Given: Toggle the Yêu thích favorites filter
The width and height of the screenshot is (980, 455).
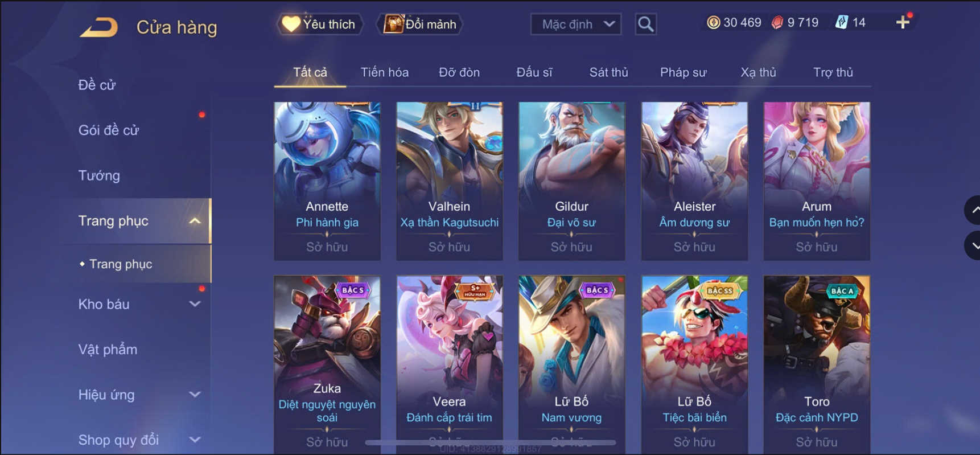Looking at the screenshot, I should [x=319, y=24].
